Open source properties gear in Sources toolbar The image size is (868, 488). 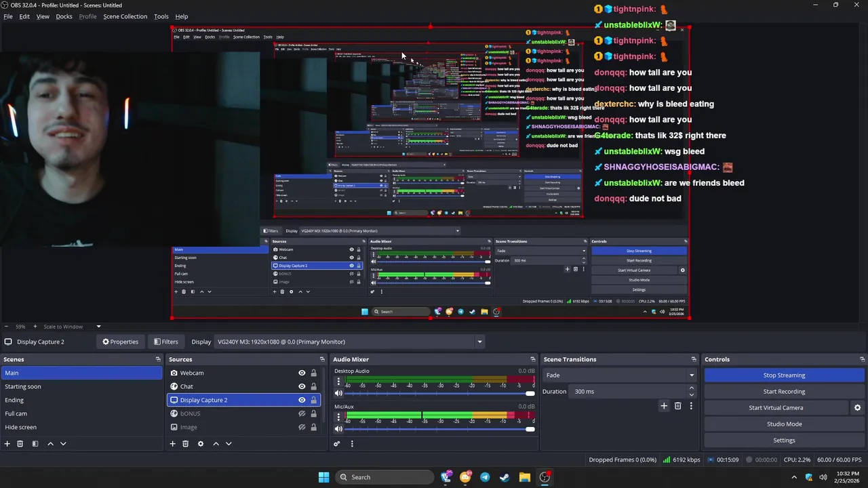[x=200, y=443]
